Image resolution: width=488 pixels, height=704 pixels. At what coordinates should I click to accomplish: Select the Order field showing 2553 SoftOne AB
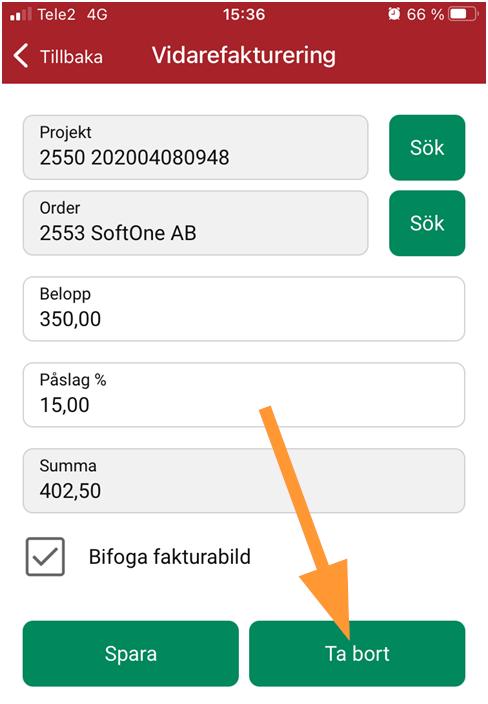(196, 223)
